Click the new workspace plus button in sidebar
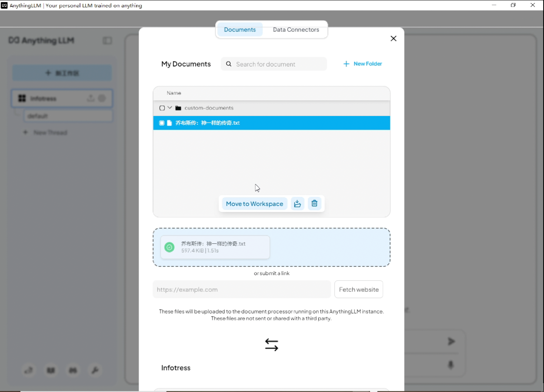The width and height of the screenshot is (544, 392). [x=62, y=73]
